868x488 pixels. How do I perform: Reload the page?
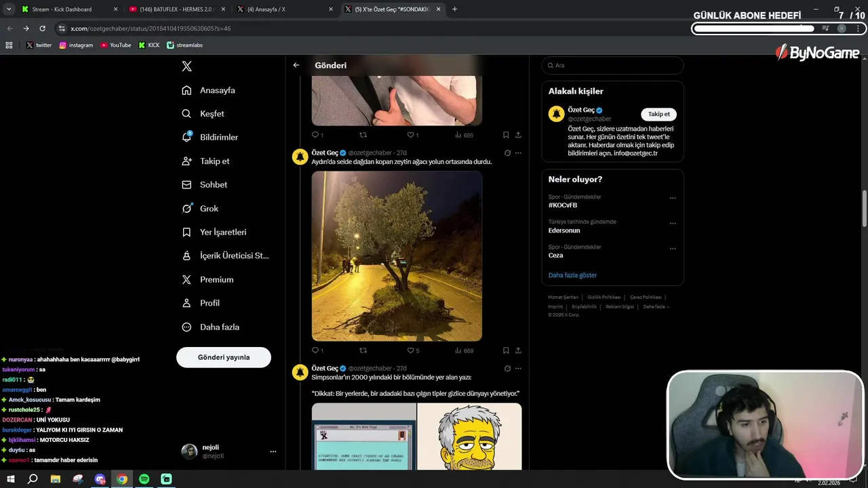(x=42, y=28)
